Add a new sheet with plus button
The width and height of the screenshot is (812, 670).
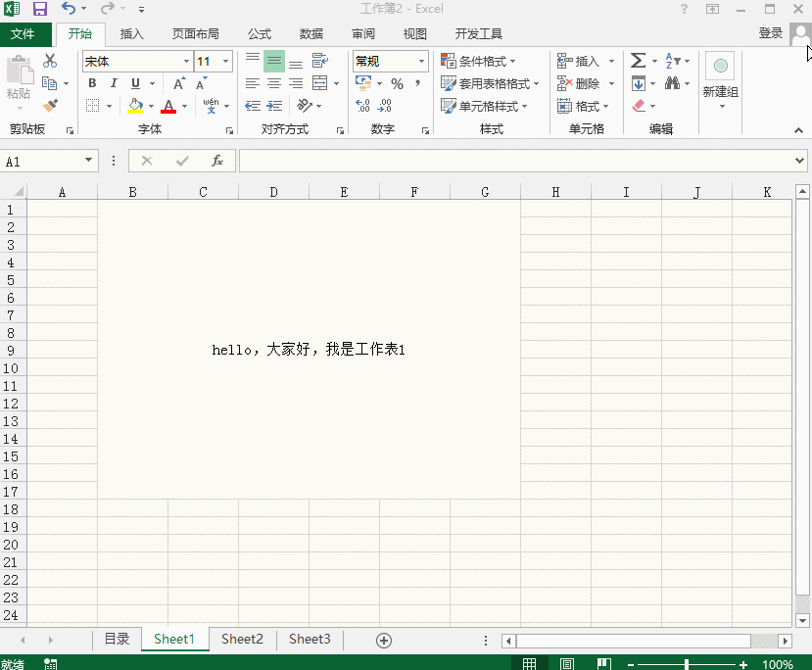tap(384, 641)
